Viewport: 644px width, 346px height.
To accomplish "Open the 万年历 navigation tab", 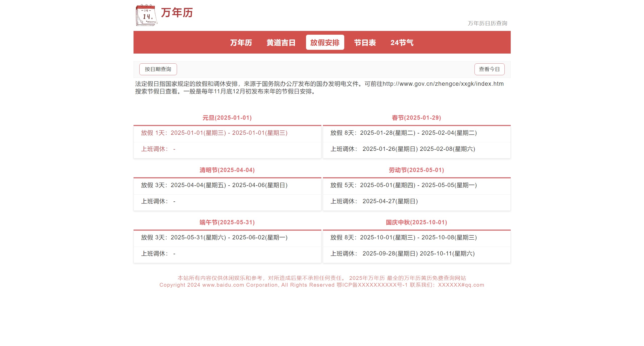I will point(241,42).
